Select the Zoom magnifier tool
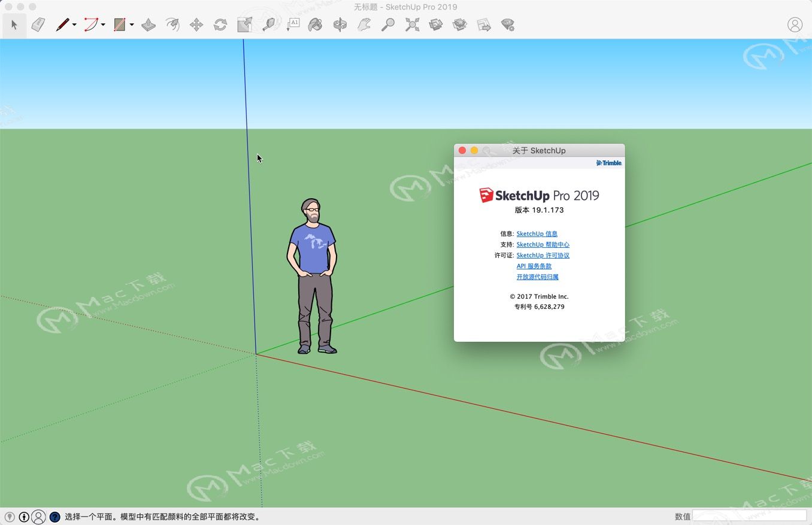Image resolution: width=812 pixels, height=525 pixels. click(388, 25)
